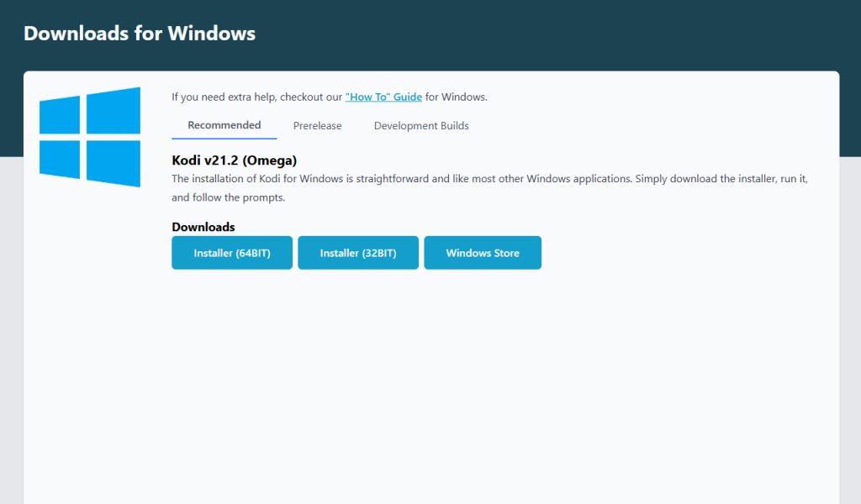The width and height of the screenshot is (861, 504).
Task: Click the lower-left pane of the Windows logo
Action: pos(61,158)
